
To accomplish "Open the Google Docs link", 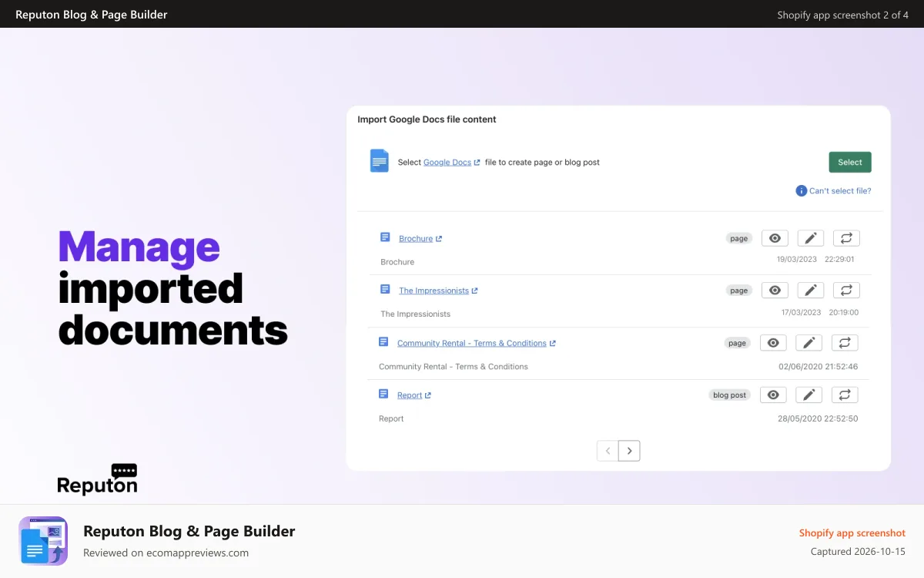I will [x=447, y=163].
